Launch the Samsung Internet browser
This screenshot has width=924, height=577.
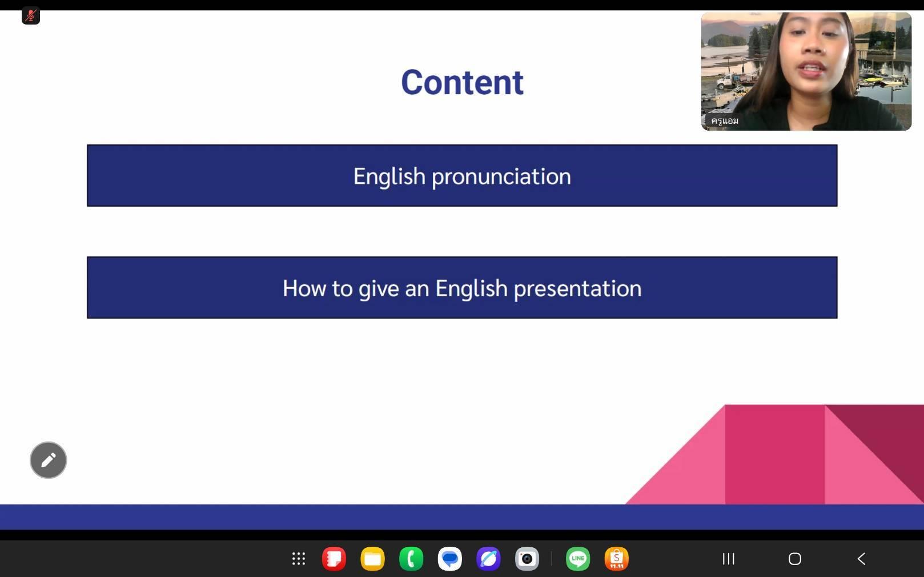488,559
